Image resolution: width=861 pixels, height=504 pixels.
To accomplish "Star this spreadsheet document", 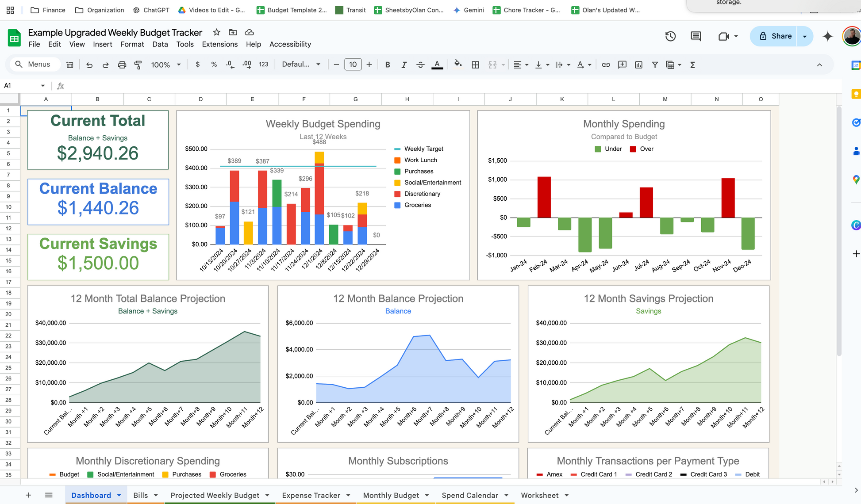I will (x=216, y=32).
